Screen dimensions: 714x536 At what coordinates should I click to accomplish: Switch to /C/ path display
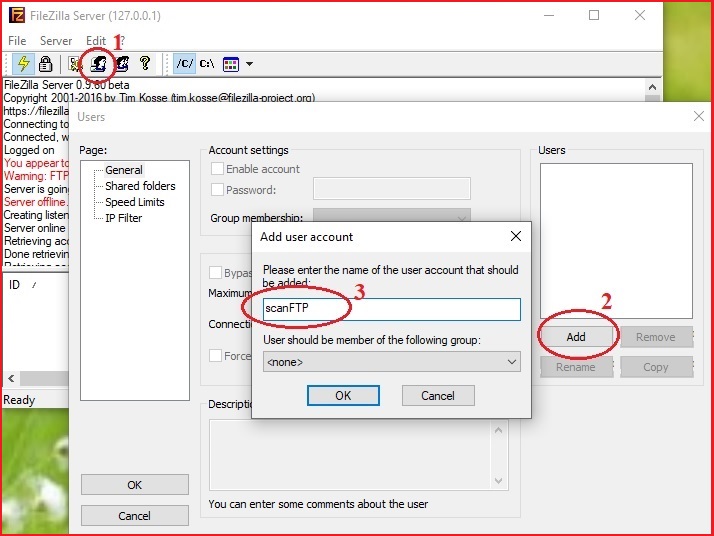point(184,64)
